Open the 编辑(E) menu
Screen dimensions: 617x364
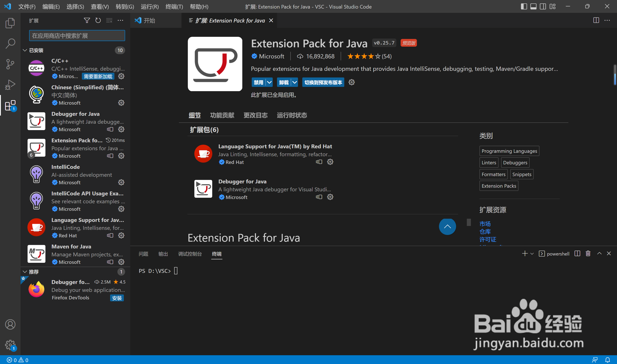(51, 7)
